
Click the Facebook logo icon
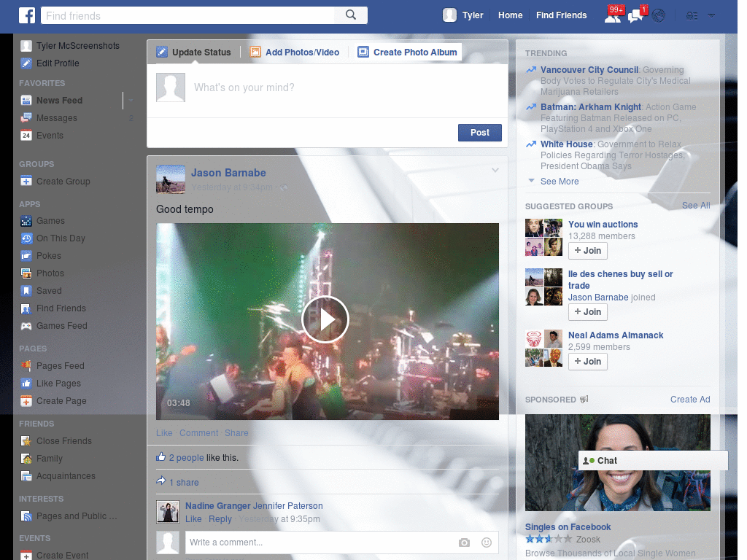(27, 15)
